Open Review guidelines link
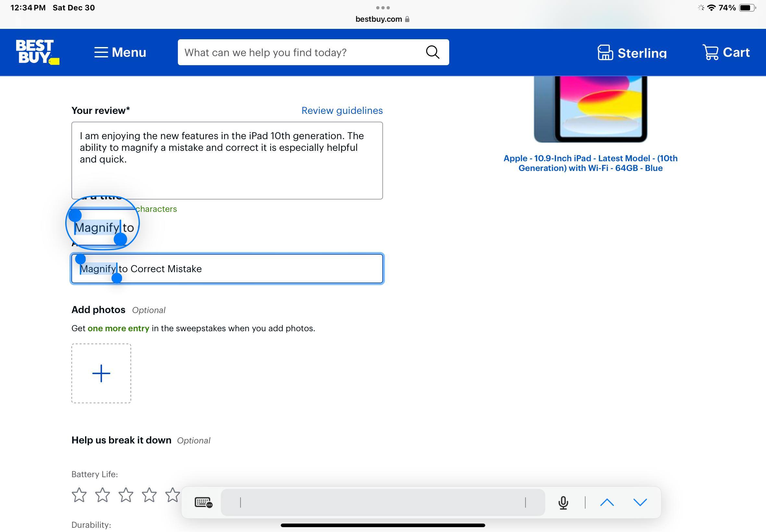Viewport: 766px width, 532px height. click(342, 111)
